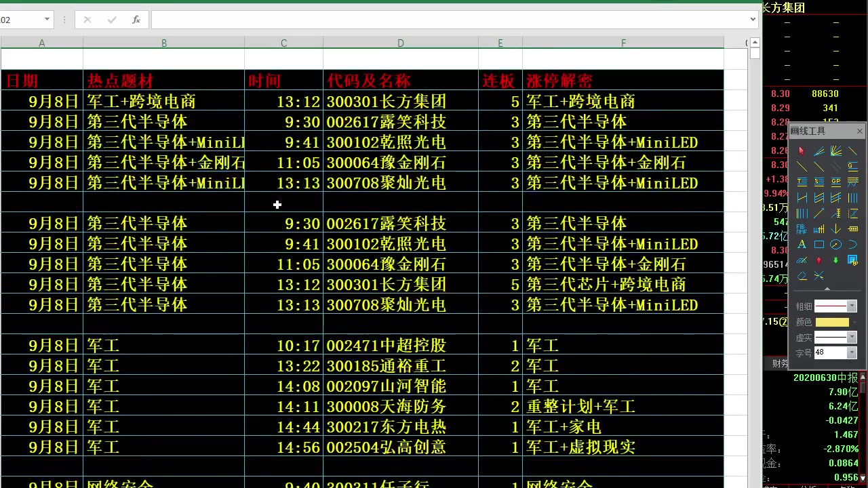Expand the formula bar

coord(753,20)
